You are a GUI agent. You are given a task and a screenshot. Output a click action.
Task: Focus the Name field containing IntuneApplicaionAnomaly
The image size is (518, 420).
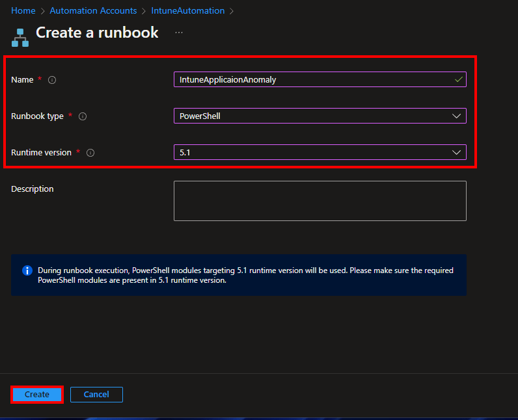coord(312,79)
